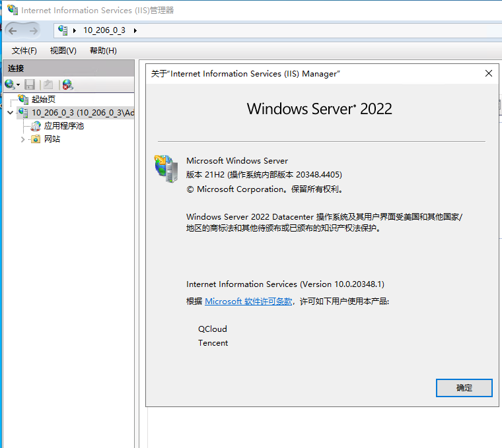The height and width of the screenshot is (448, 502).
Task: Open the 帮助(H) menu
Action: tap(103, 51)
